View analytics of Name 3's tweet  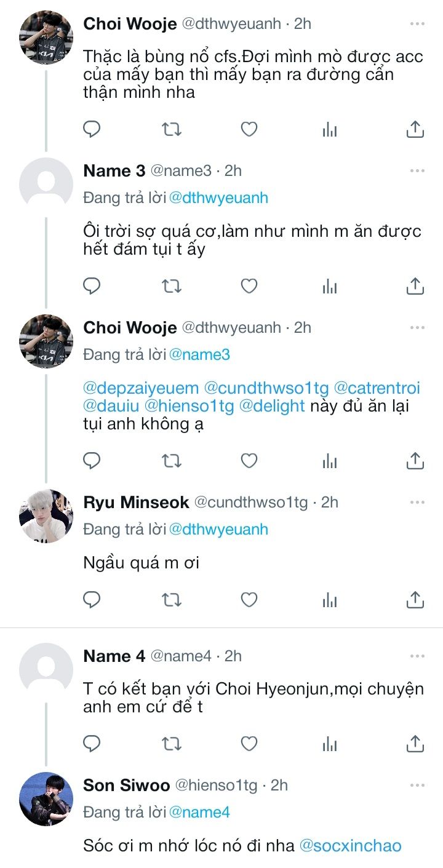click(x=330, y=286)
